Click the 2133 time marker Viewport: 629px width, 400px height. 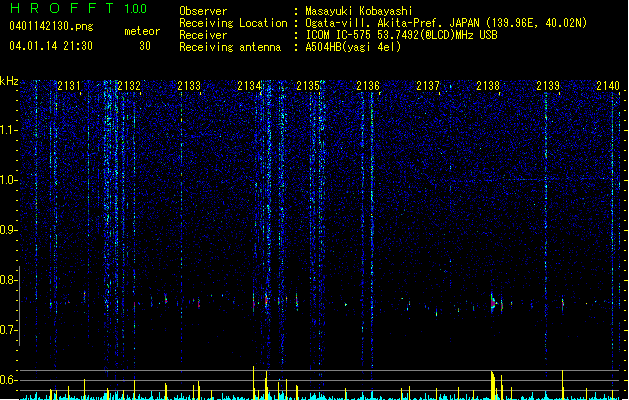click(189, 86)
